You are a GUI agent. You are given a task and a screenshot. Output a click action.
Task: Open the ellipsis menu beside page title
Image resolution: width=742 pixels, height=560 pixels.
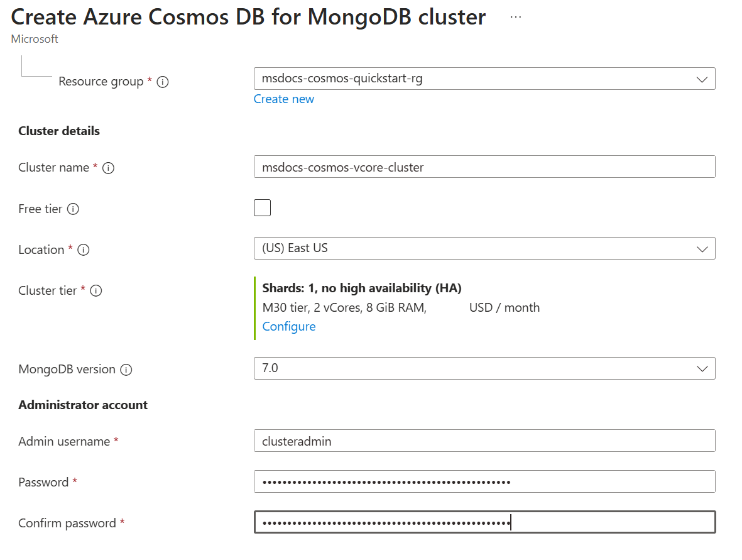coord(516,18)
